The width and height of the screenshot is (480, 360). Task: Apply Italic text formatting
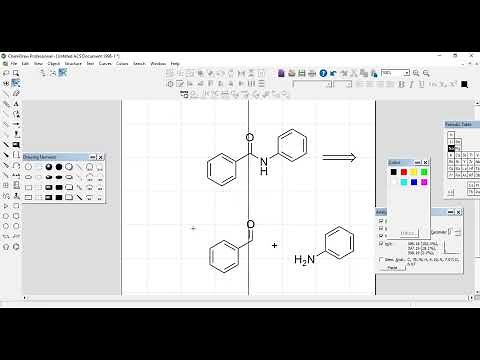coord(411,84)
